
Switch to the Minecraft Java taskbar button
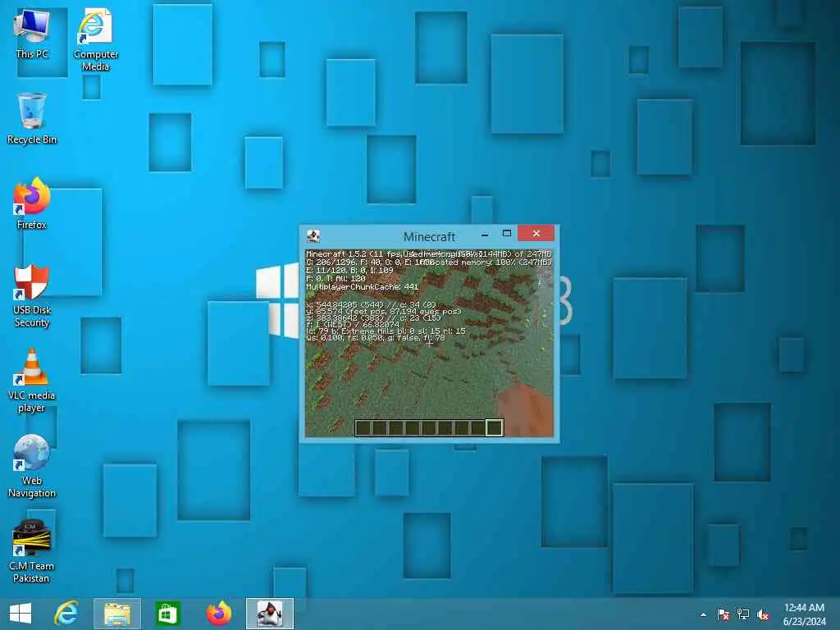point(269,614)
